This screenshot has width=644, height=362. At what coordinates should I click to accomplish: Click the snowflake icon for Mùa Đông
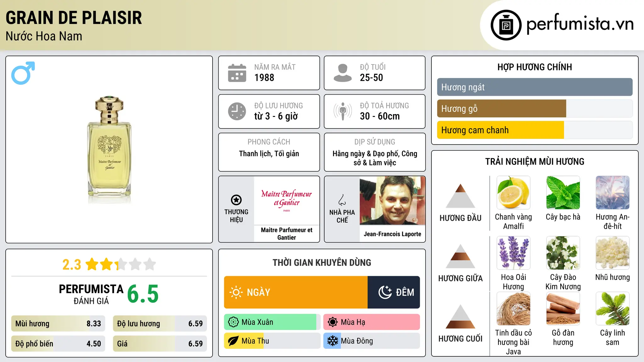pos(333,341)
